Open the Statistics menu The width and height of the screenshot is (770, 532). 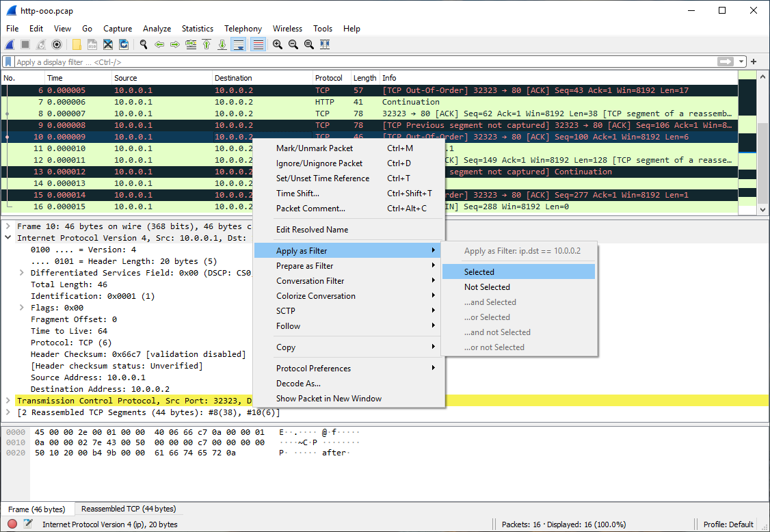(197, 29)
